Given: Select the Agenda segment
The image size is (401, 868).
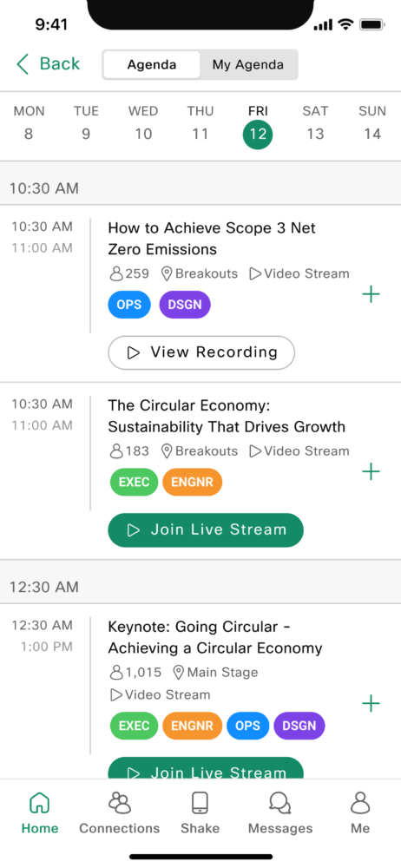Looking at the screenshot, I should pos(152,65).
